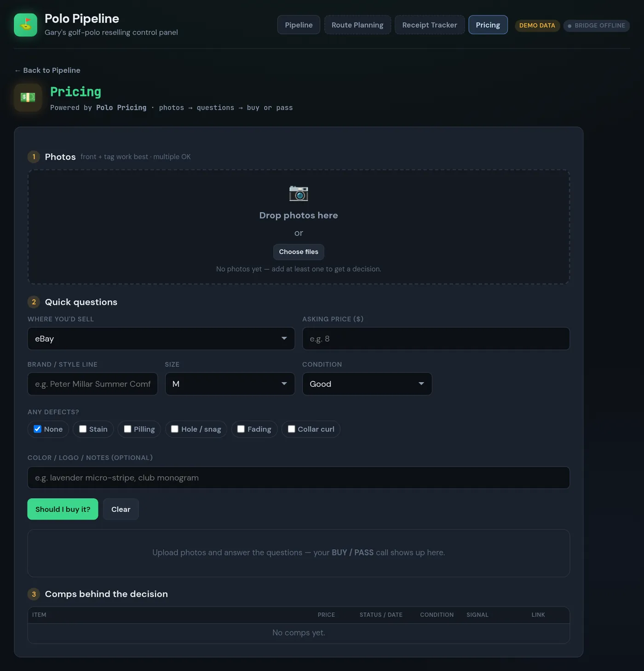Screen dimensions: 644x671
Task: Click the DEMO DATA badge
Action: pos(537,26)
